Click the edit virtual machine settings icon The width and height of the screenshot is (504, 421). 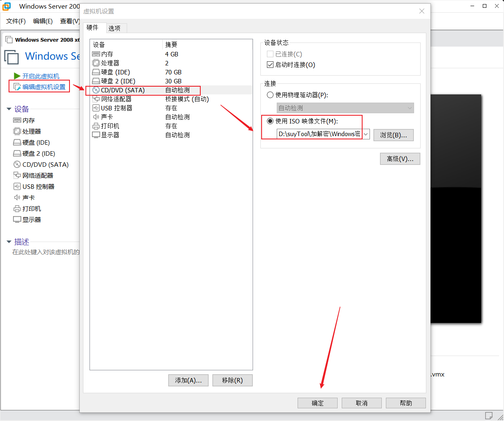click(17, 87)
